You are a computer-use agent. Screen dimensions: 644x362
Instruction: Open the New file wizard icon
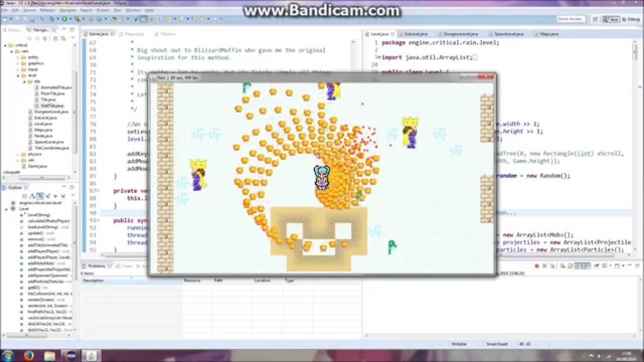click(5, 19)
